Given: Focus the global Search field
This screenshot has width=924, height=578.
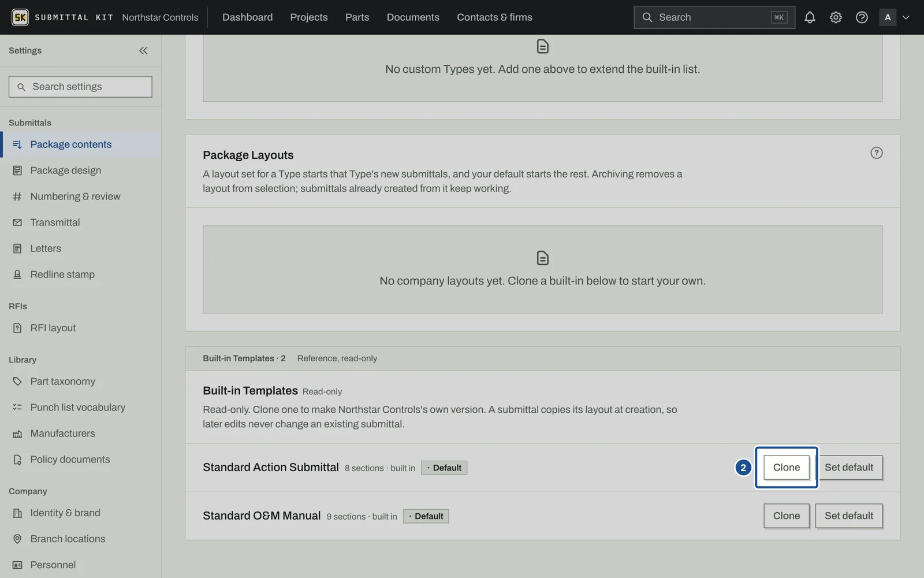Looking at the screenshot, I should [x=714, y=17].
